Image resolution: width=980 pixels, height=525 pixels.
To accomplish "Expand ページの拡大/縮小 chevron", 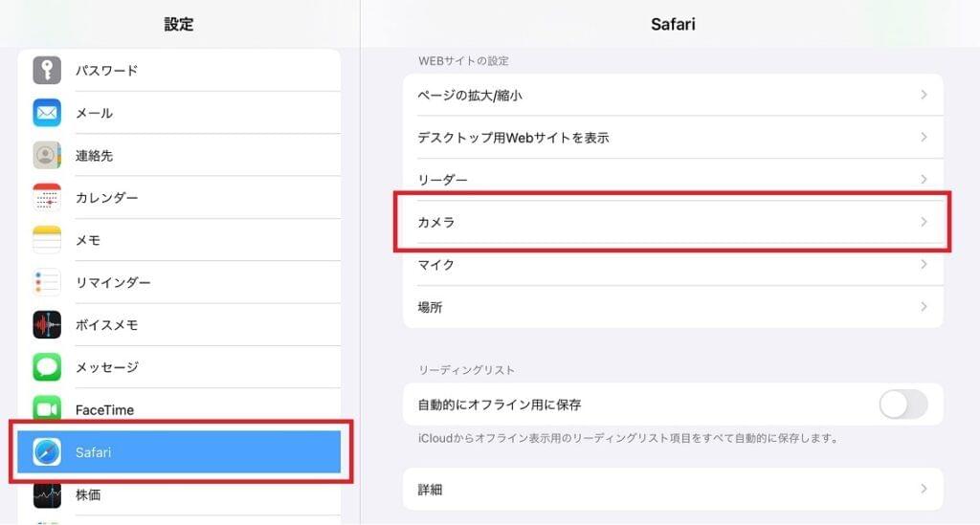I will [924, 95].
